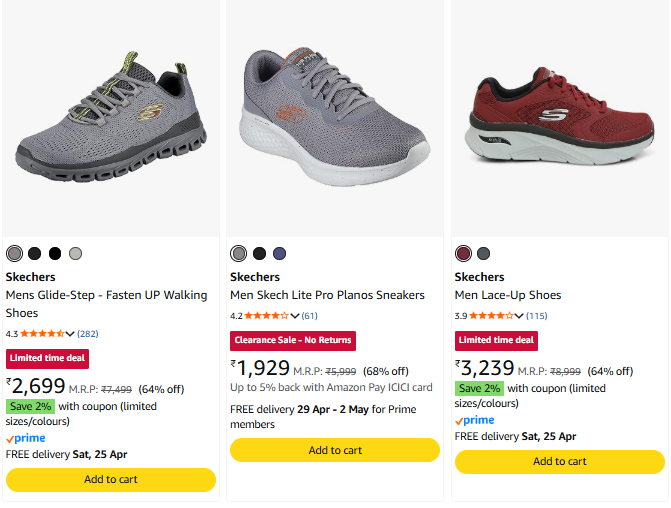Open the red Skechers shoe product image

coord(559,118)
